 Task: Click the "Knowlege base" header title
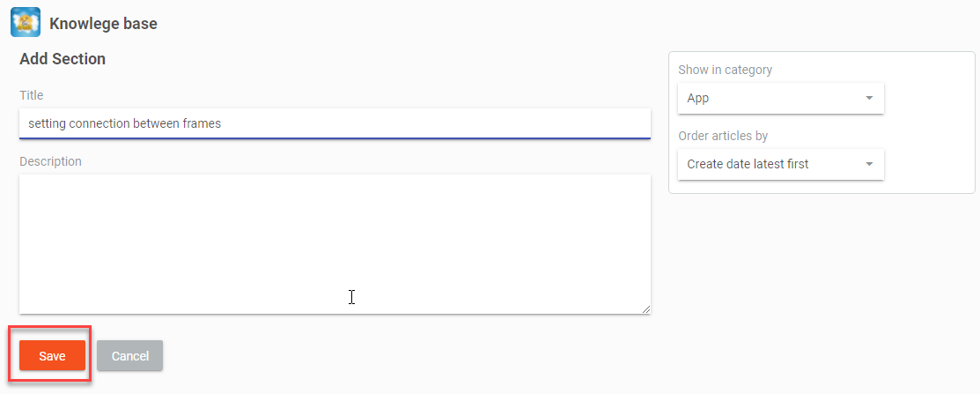[x=103, y=24]
